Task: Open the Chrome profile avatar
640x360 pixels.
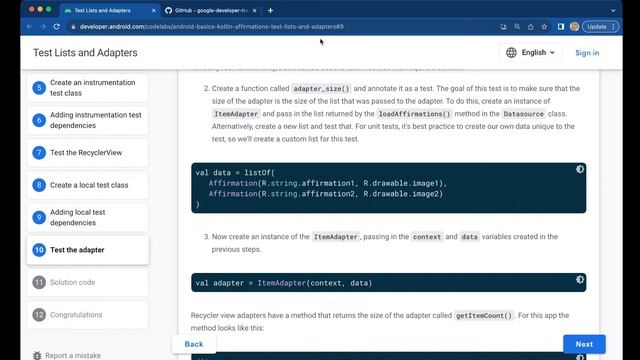Action: coord(574,27)
